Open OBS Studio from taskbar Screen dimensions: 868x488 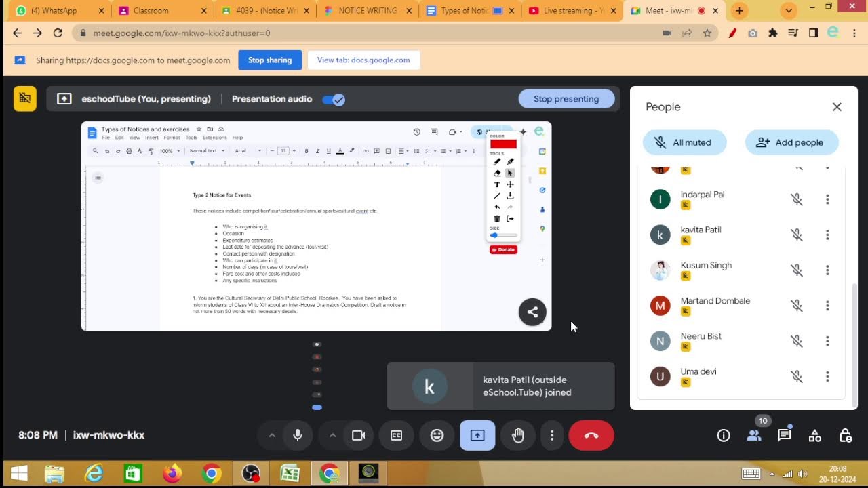251,473
